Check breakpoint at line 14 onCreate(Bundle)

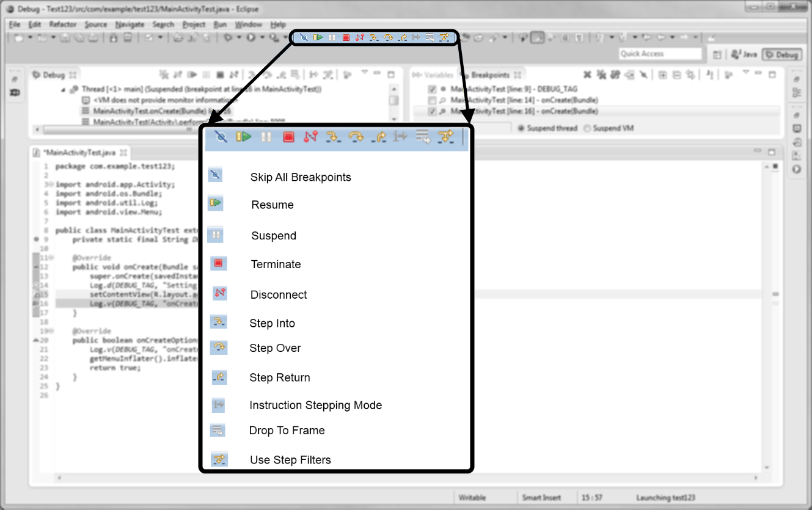coord(433,100)
